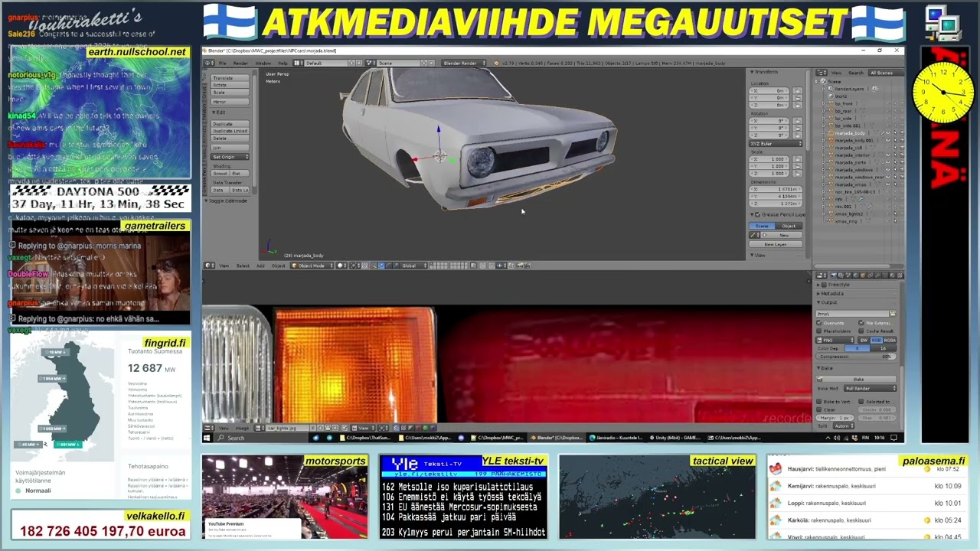980x551 pixels.
Task: Click the 3D view editor type icon
Action: [x=209, y=266]
